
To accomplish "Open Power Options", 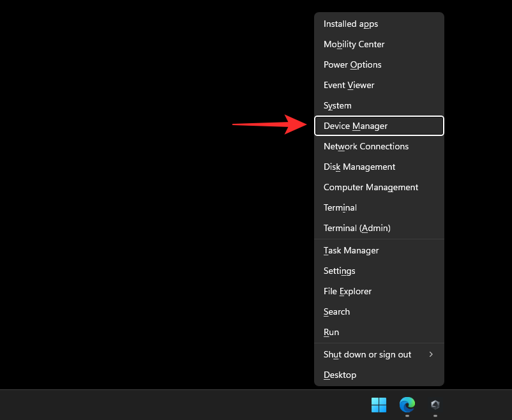I will tap(352, 64).
